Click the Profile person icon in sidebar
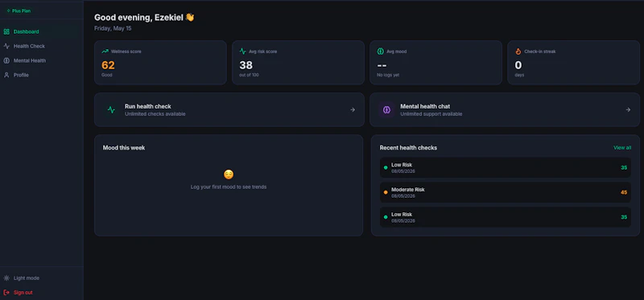 click(6, 75)
